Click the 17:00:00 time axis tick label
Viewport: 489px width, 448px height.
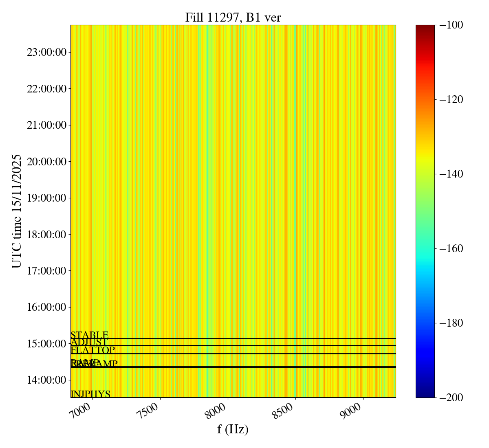[46, 271]
